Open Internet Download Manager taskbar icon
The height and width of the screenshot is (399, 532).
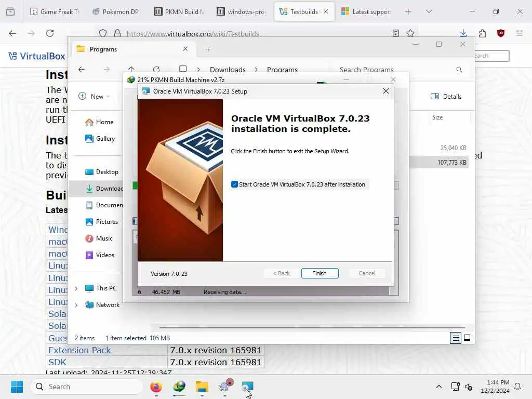179,387
